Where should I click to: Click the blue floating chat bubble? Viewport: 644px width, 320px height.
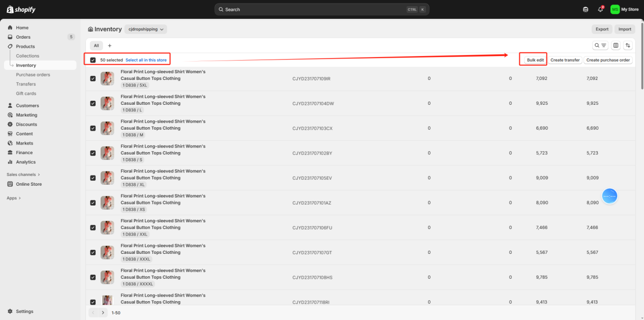click(x=609, y=196)
